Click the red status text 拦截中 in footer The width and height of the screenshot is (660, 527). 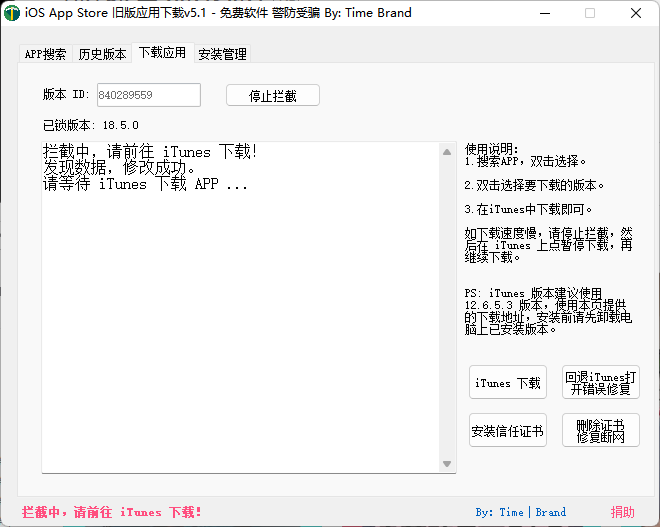(112, 512)
